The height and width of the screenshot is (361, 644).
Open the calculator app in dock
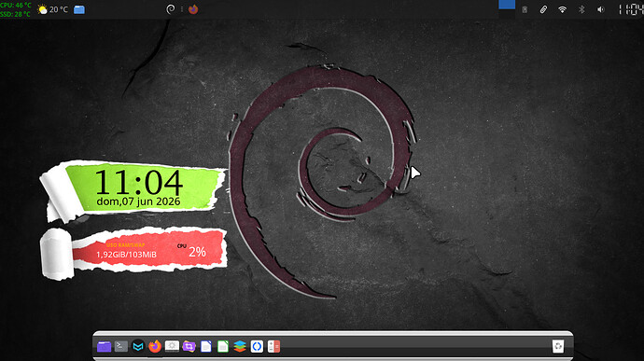click(x=274, y=346)
